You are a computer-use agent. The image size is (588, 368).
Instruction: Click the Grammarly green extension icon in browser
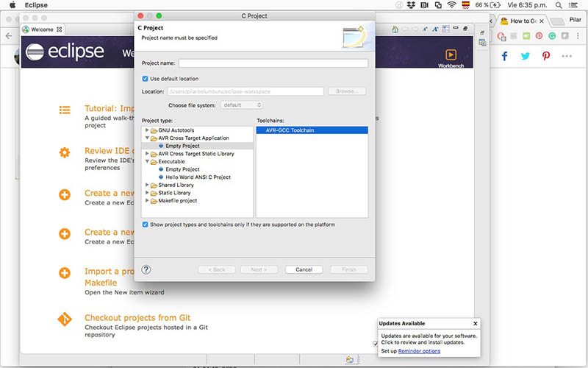click(x=552, y=35)
